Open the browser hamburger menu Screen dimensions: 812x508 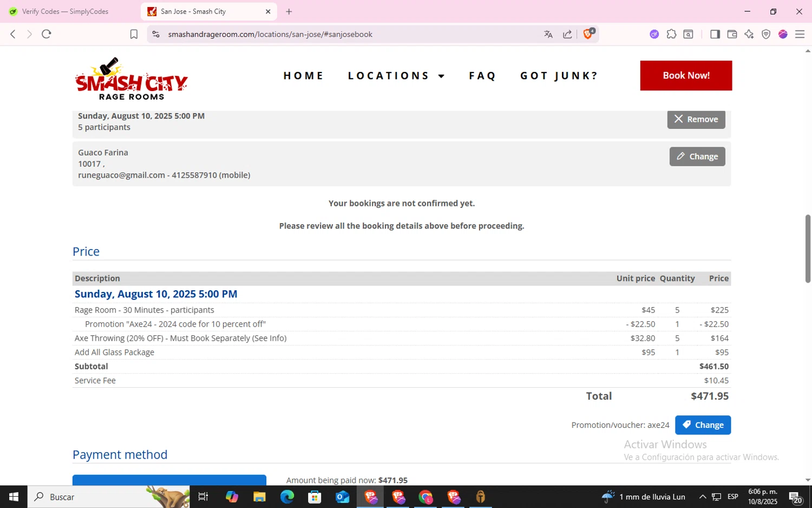pyautogui.click(x=800, y=34)
